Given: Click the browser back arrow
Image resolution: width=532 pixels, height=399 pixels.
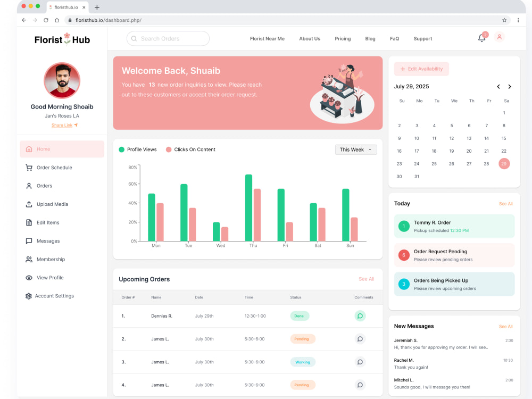Looking at the screenshot, I should coord(24,20).
